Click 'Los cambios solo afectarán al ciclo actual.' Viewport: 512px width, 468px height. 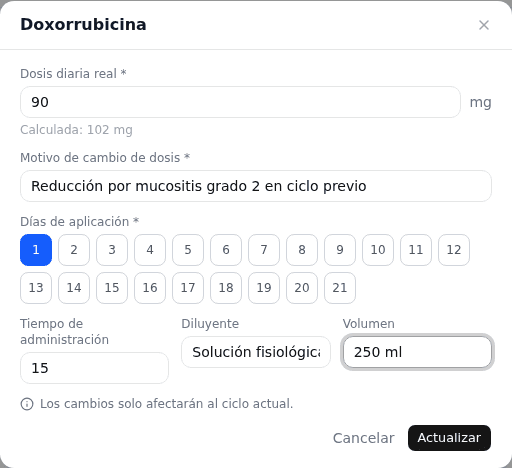(167, 404)
